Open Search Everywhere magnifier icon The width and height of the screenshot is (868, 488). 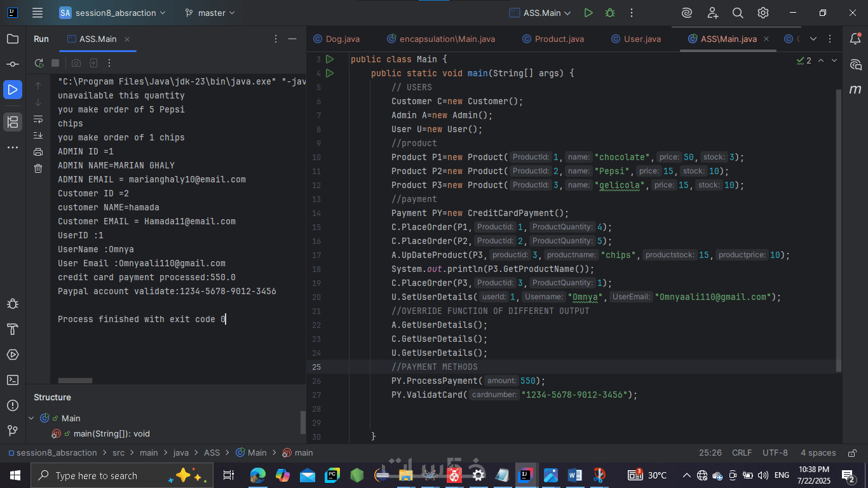pyautogui.click(x=738, y=13)
